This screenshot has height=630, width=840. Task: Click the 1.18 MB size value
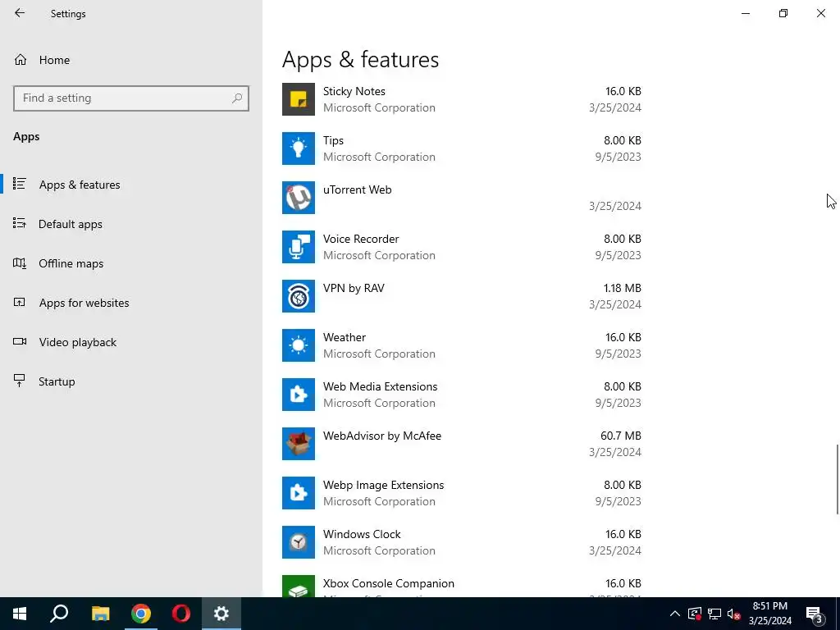coord(623,288)
